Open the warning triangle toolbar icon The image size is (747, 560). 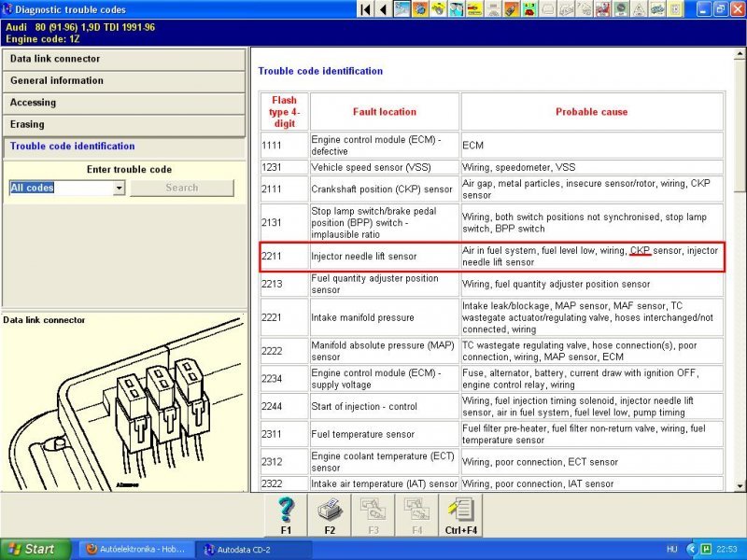(639, 9)
